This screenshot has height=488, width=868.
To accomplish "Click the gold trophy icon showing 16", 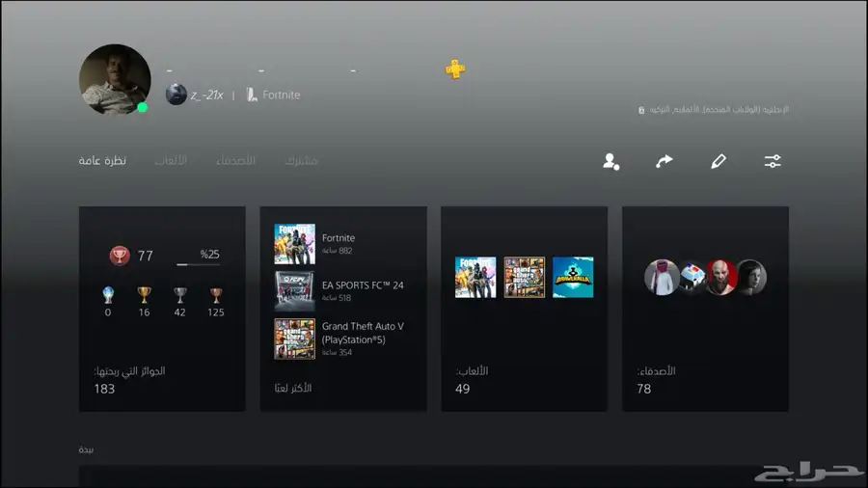I will (x=144, y=295).
